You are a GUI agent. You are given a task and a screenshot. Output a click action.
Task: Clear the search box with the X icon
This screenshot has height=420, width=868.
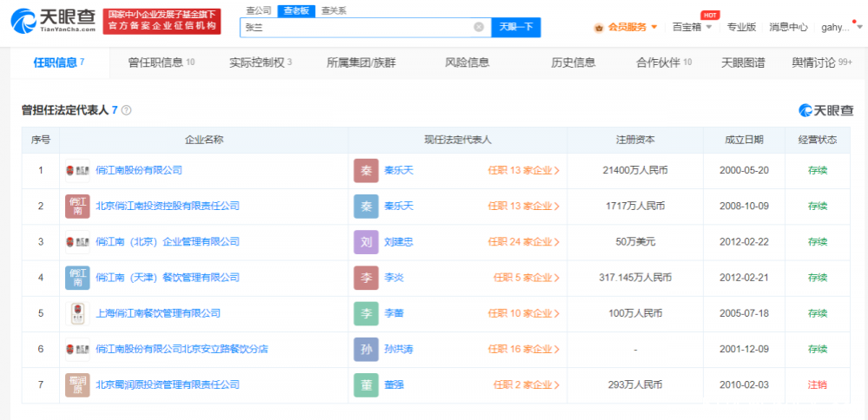tap(479, 27)
